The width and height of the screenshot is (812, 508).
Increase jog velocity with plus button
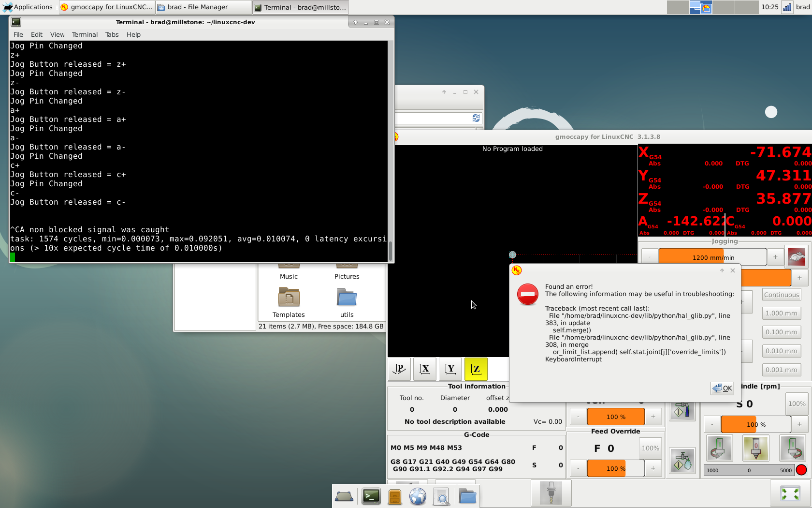pos(775,257)
